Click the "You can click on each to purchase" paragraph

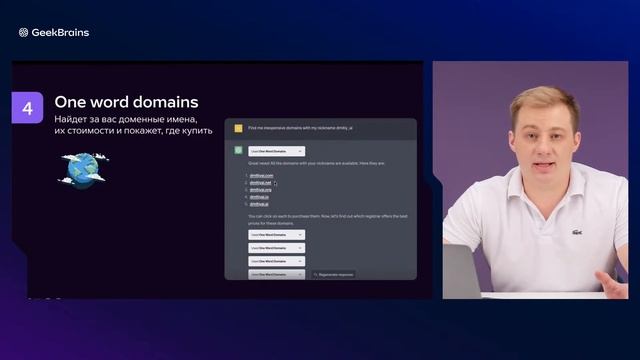[x=328, y=220]
